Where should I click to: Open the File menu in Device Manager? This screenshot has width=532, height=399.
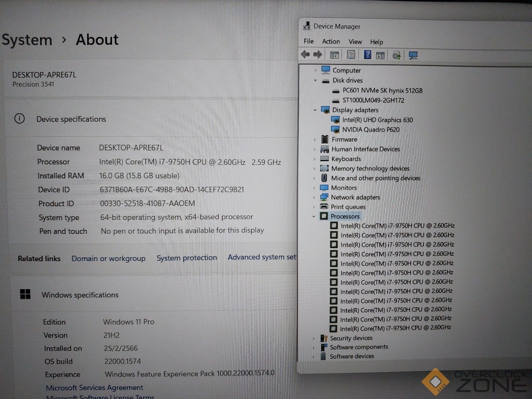coord(309,41)
